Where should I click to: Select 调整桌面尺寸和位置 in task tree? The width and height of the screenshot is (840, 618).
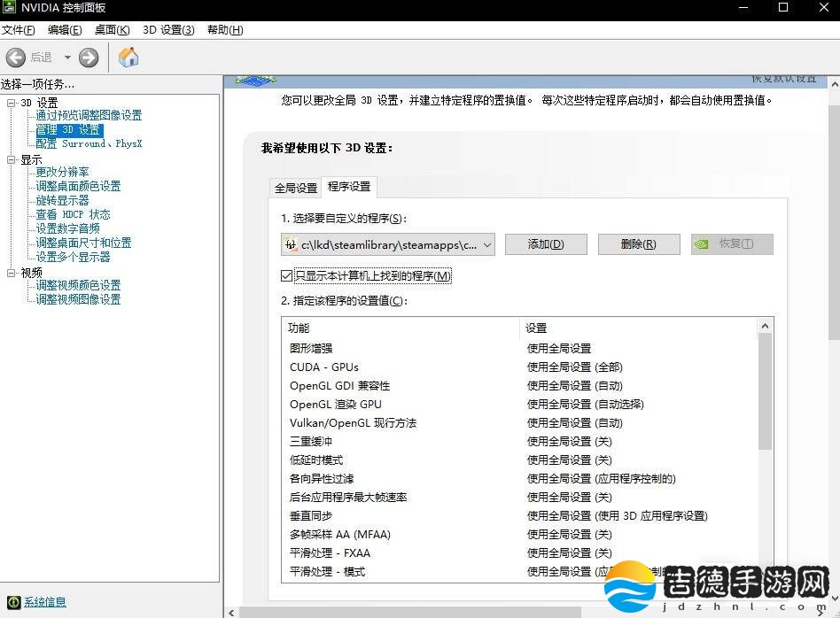[x=83, y=243]
